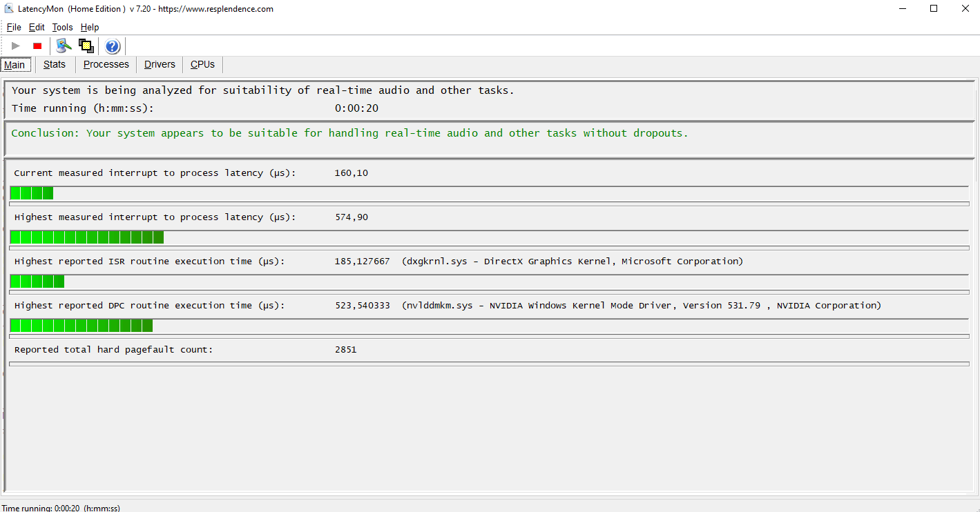This screenshot has width=980, height=512.
Task: Click the green Start monitor play icon
Action: [16, 46]
